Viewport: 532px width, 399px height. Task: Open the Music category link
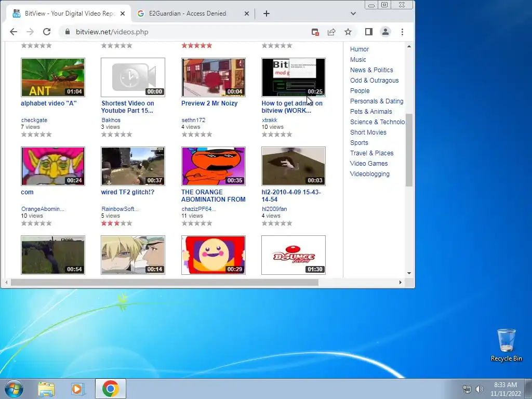coord(358,60)
